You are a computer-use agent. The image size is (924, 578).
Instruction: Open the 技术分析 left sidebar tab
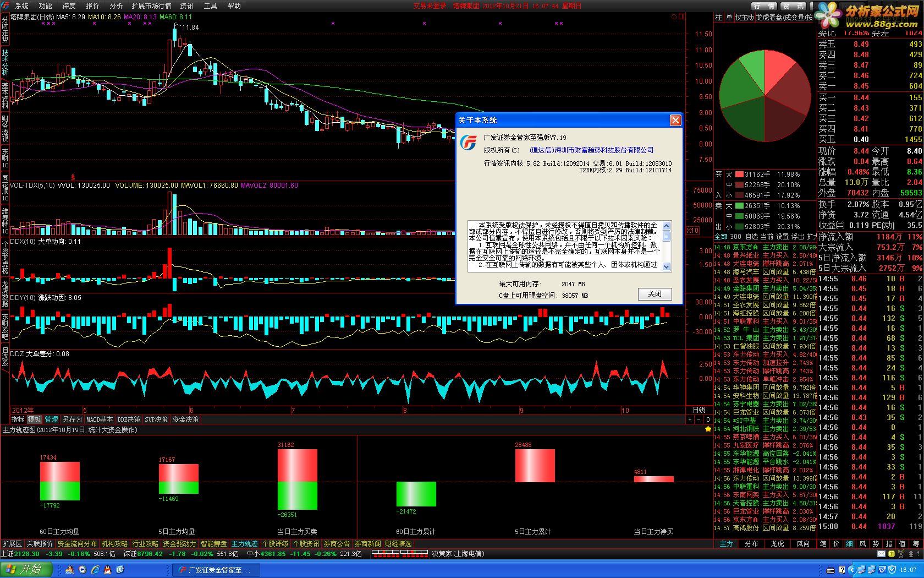click(x=5, y=62)
